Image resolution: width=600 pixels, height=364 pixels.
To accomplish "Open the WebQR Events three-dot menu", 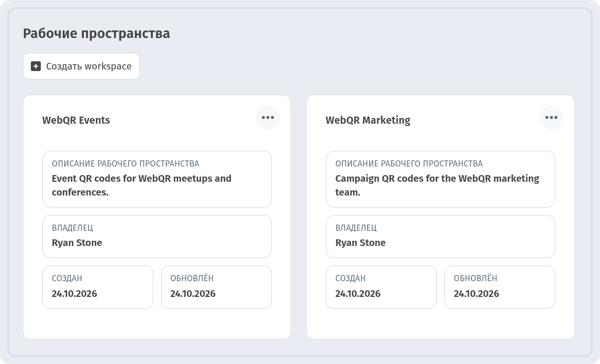I will pos(268,118).
